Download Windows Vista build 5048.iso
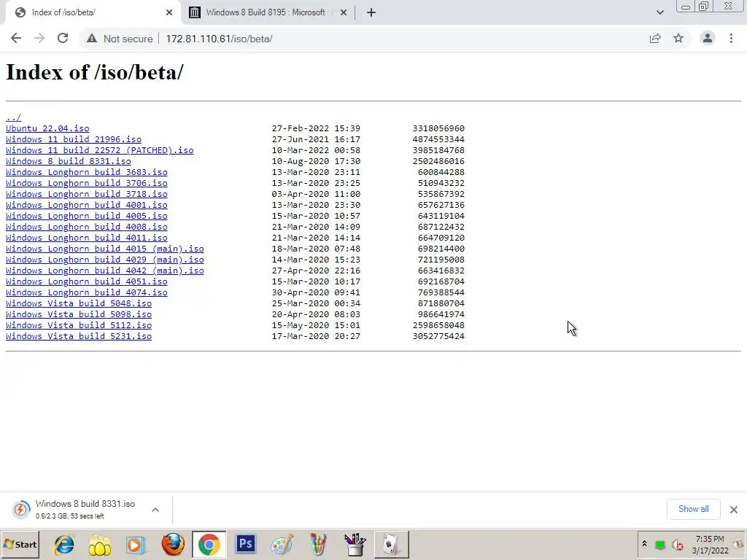This screenshot has height=560, width=747. pos(79,304)
